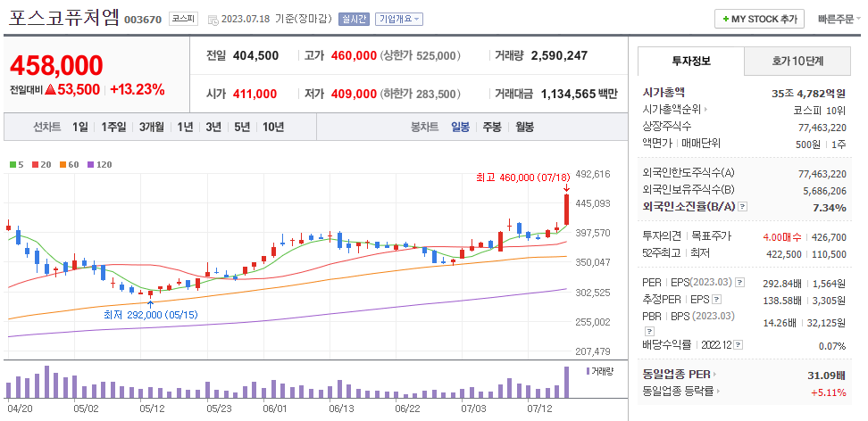Click the tallest volume bar at chart end
Screen dimensions: 868x421
pyautogui.click(x=566, y=383)
